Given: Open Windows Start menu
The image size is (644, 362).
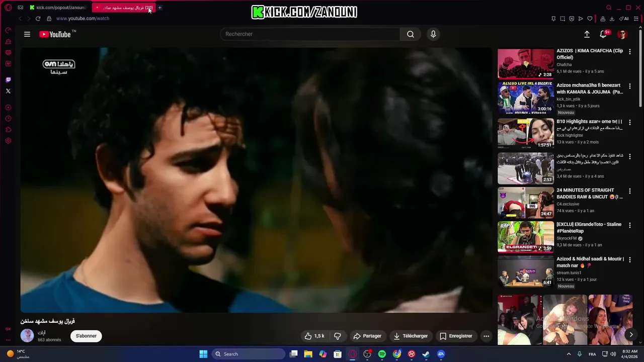Looking at the screenshot, I should 203,354.
